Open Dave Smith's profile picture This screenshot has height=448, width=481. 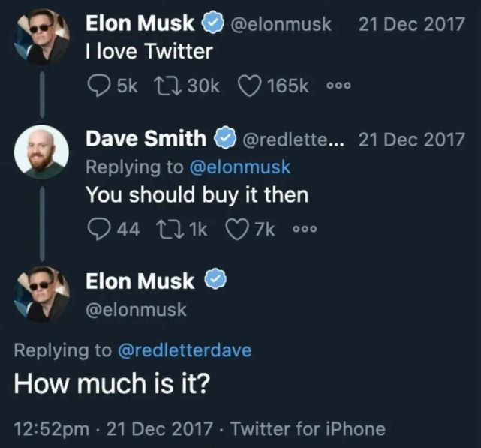pyautogui.click(x=42, y=152)
